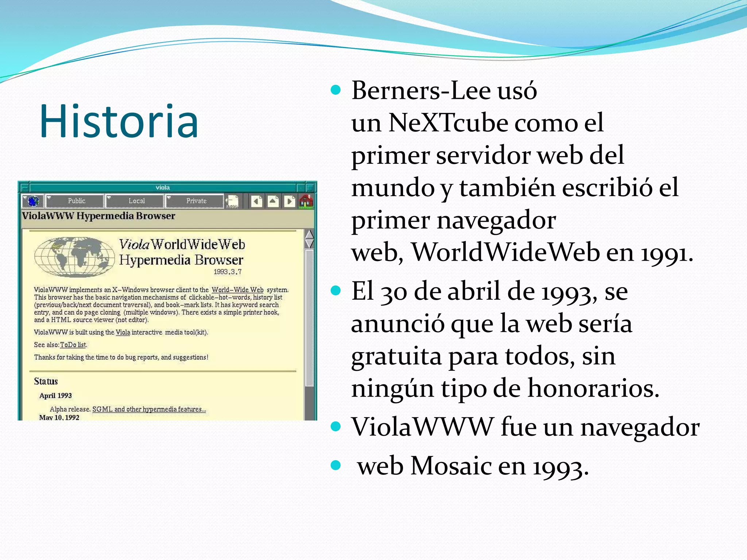Viewport: 747px width, 560px height.
Task: Click the scrollbar up arrow
Action: coord(309,234)
